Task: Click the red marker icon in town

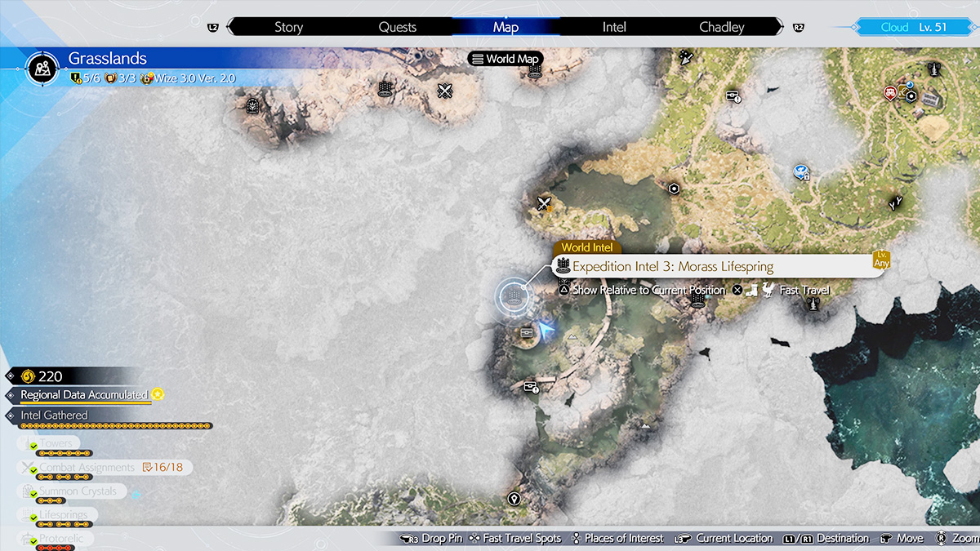Action: pyautogui.click(x=889, y=93)
